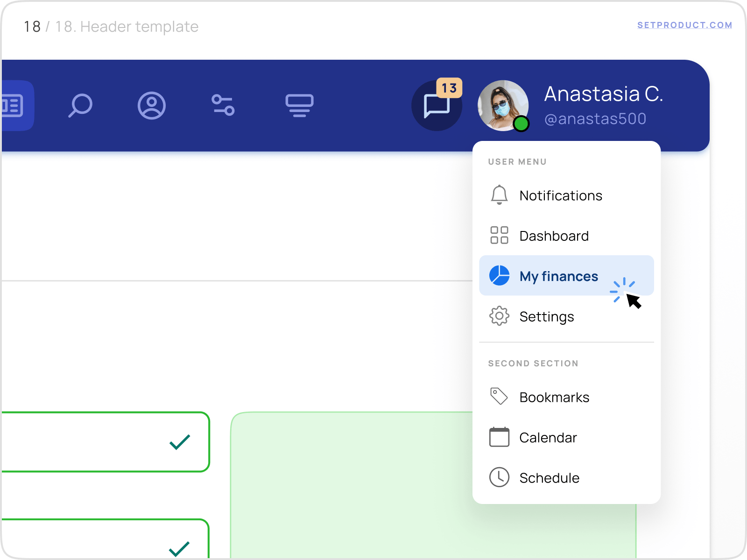Select My finances menu item
The image size is (747, 560).
click(x=566, y=275)
